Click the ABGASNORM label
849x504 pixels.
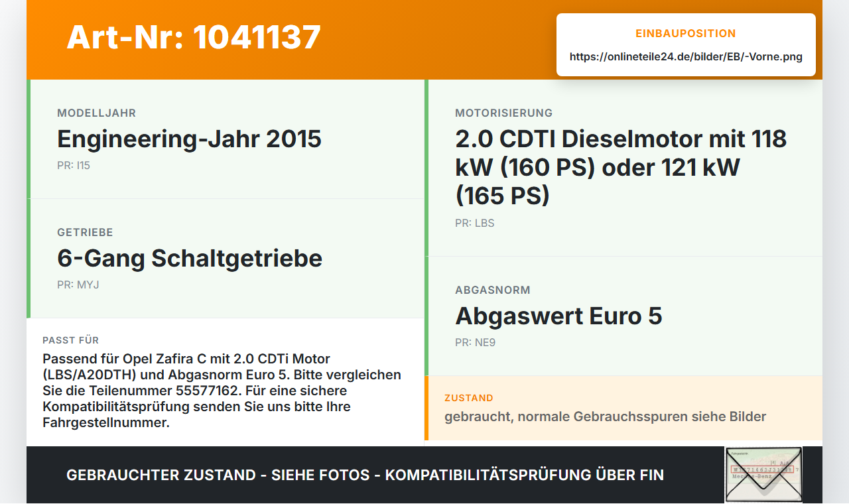pyautogui.click(x=493, y=290)
